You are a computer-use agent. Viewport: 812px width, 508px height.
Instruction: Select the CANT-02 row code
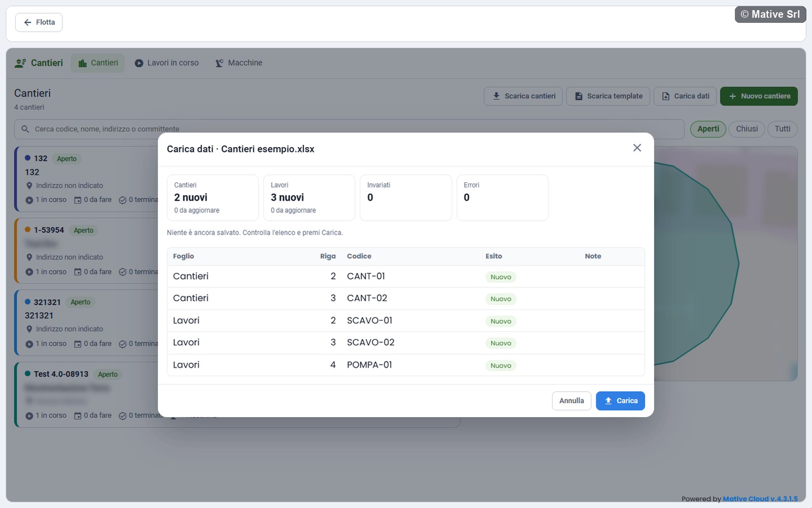point(367,298)
